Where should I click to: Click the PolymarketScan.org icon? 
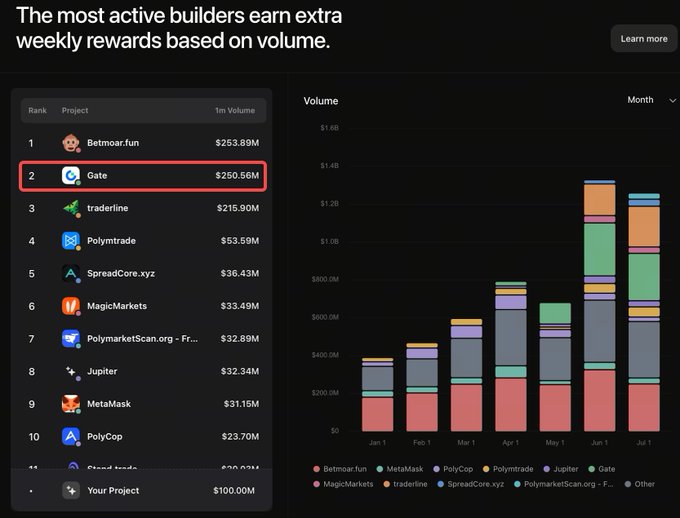71,338
